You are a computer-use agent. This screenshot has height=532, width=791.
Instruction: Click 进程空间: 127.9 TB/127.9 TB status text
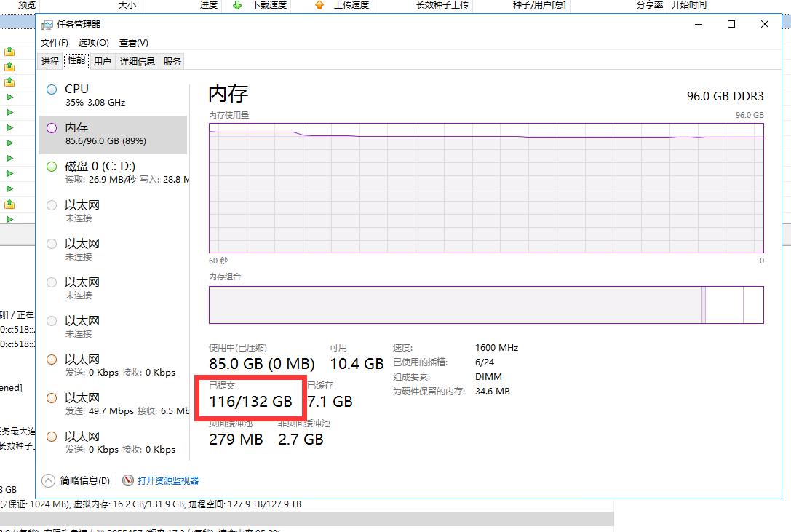[x=245, y=504]
